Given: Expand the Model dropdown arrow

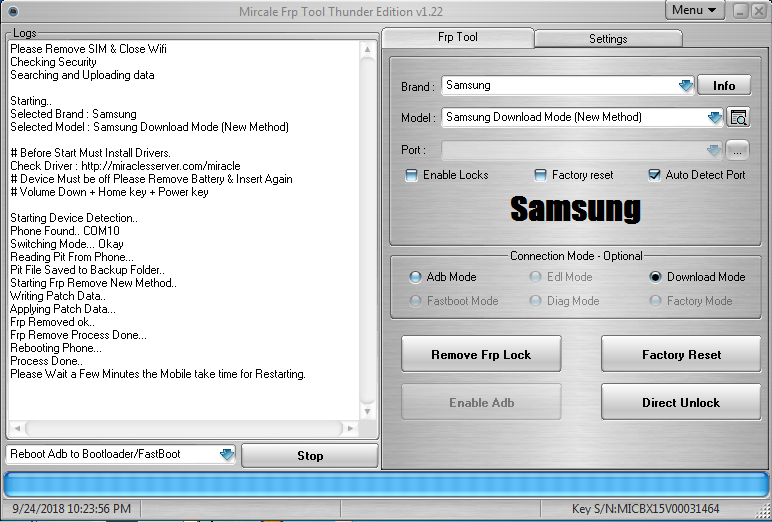Looking at the screenshot, I should point(715,118).
